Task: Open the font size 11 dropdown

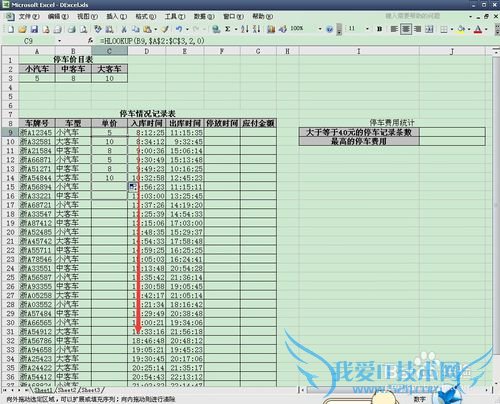Action: pyautogui.click(x=367, y=29)
